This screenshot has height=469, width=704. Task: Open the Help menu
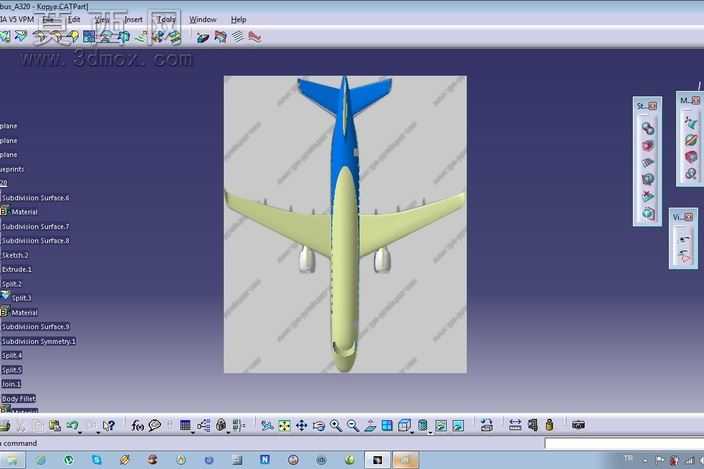(238, 20)
